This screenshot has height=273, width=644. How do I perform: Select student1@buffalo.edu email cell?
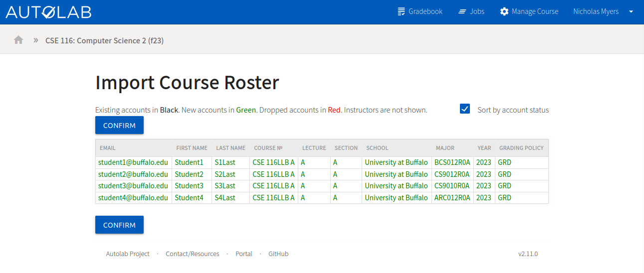click(134, 162)
